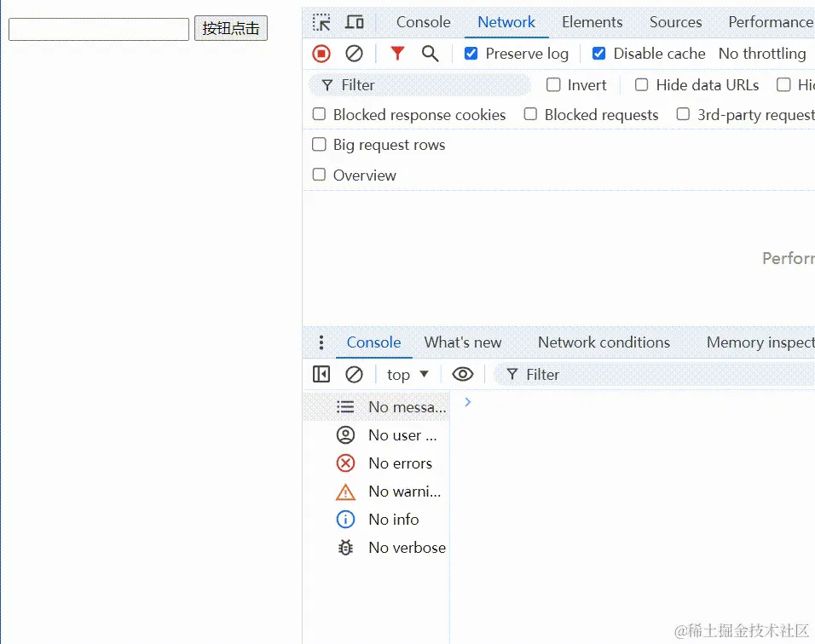Create a live expression with the eye icon
The height and width of the screenshot is (644, 815).
pyautogui.click(x=463, y=374)
